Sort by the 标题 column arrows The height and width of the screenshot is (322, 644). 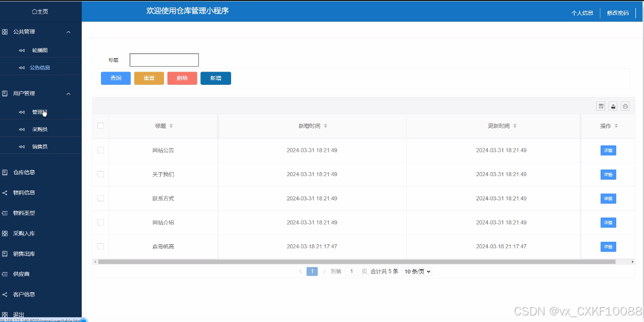pos(171,126)
